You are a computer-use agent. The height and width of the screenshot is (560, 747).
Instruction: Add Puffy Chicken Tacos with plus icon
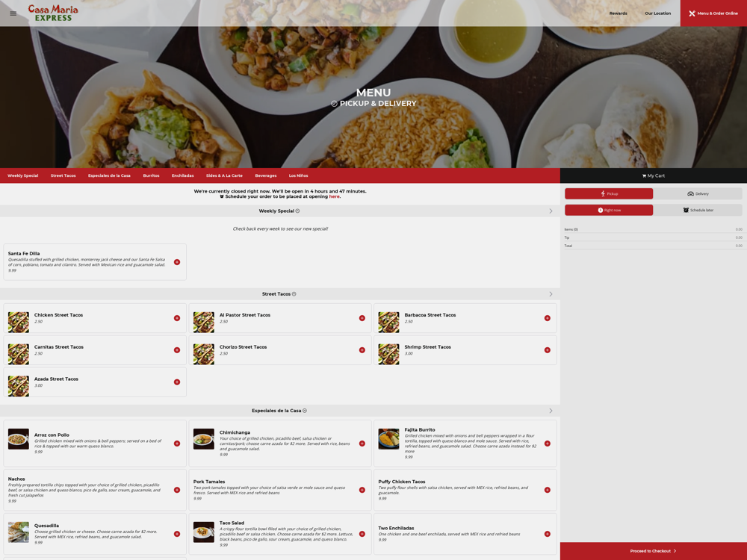548,490
